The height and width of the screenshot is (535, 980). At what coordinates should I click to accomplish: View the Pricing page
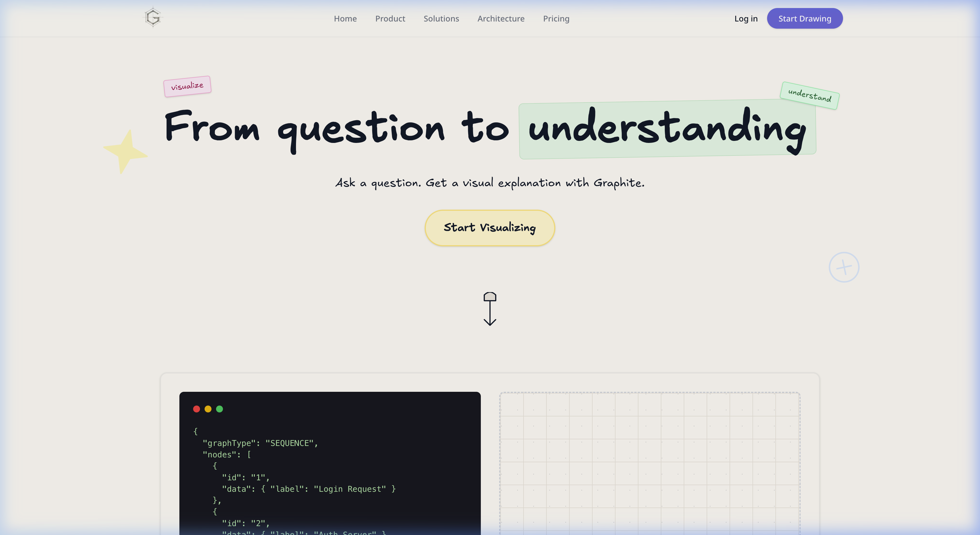pyautogui.click(x=556, y=19)
